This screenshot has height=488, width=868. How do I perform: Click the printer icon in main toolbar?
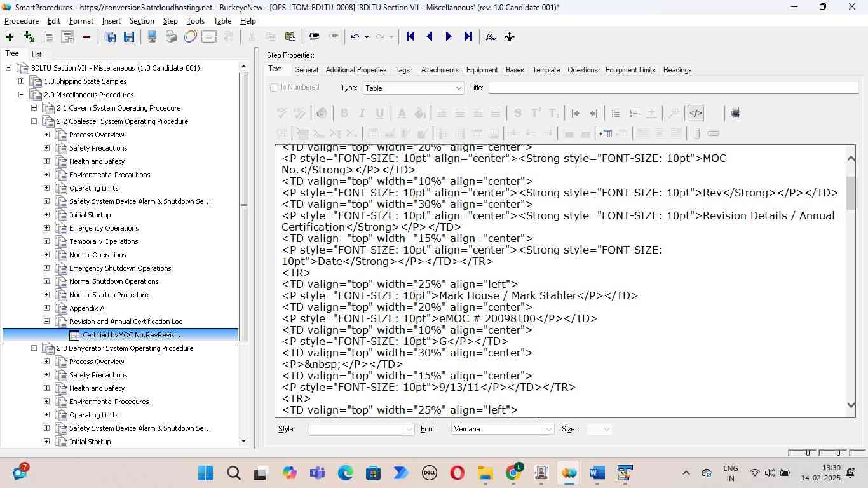click(171, 37)
